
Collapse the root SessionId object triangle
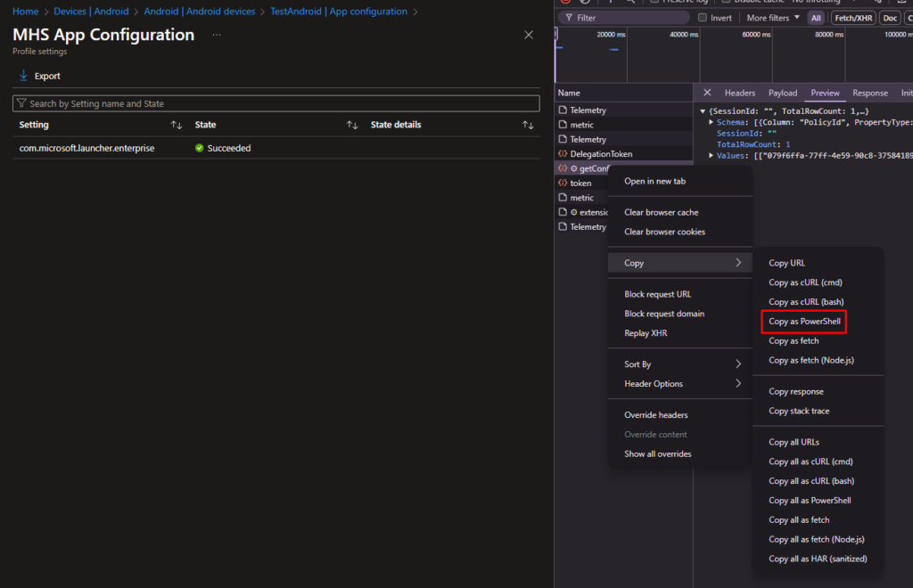(x=703, y=111)
